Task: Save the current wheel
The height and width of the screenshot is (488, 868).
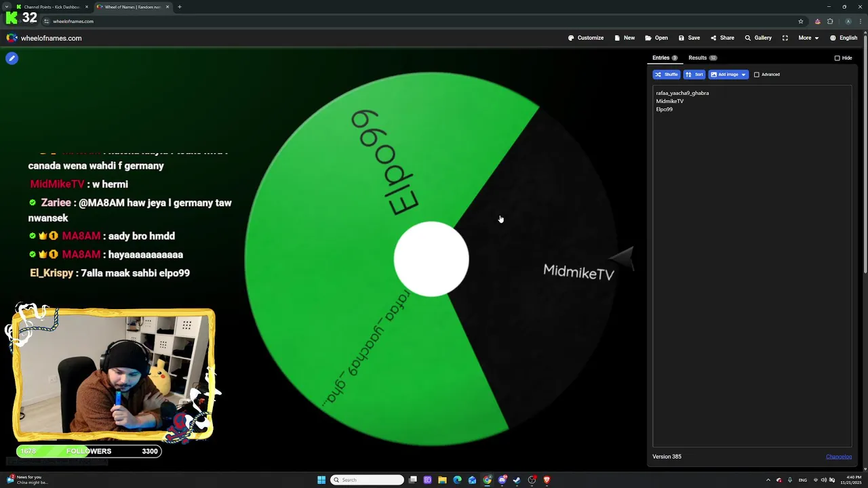Action: (689, 38)
